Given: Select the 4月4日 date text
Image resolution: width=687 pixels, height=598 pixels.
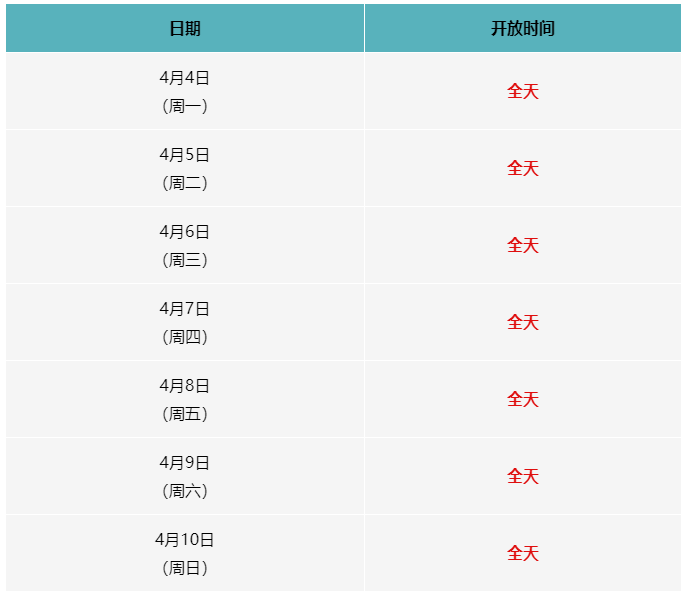Looking at the screenshot, I should pyautogui.click(x=185, y=78).
